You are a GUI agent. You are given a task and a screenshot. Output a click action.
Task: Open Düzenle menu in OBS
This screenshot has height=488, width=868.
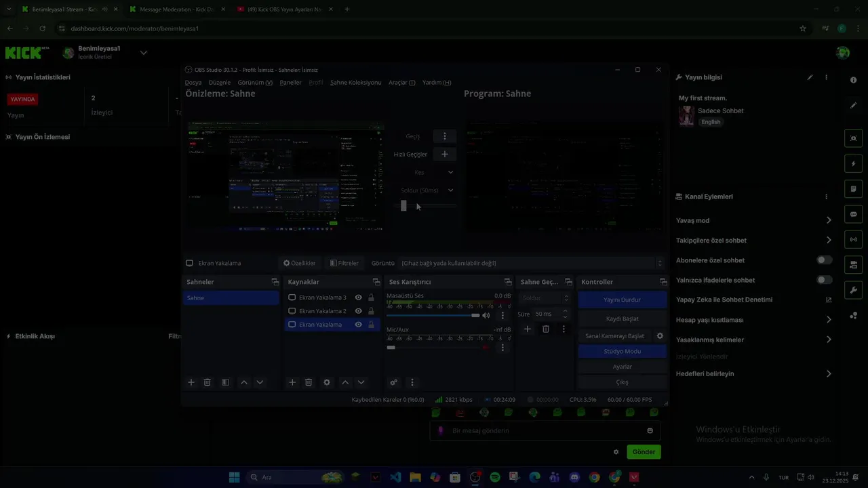pyautogui.click(x=220, y=83)
